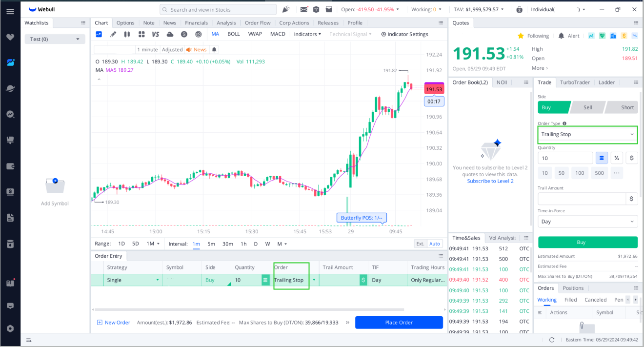Toggle extended hours with the Ext. button

point(420,244)
